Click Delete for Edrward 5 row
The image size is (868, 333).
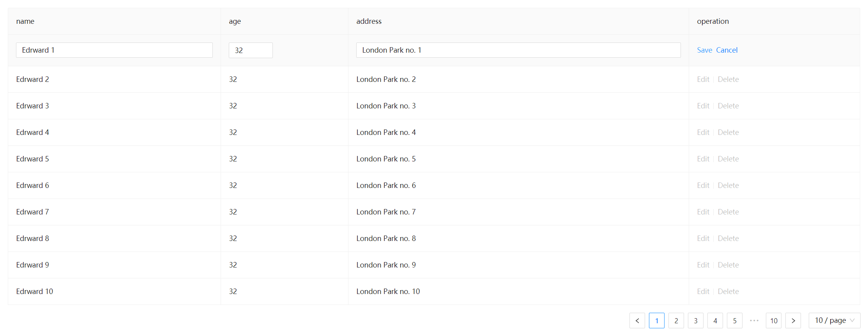(728, 159)
